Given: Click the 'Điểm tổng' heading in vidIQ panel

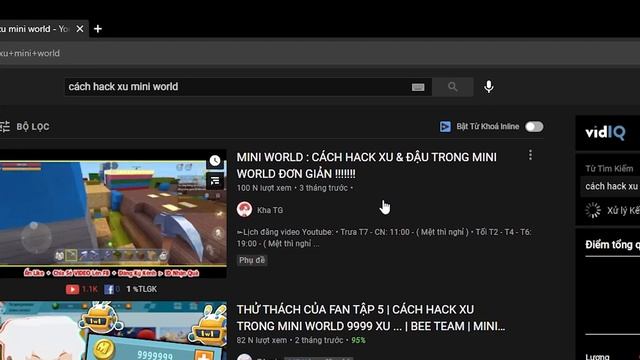Looking at the screenshot, I should 612,245.
